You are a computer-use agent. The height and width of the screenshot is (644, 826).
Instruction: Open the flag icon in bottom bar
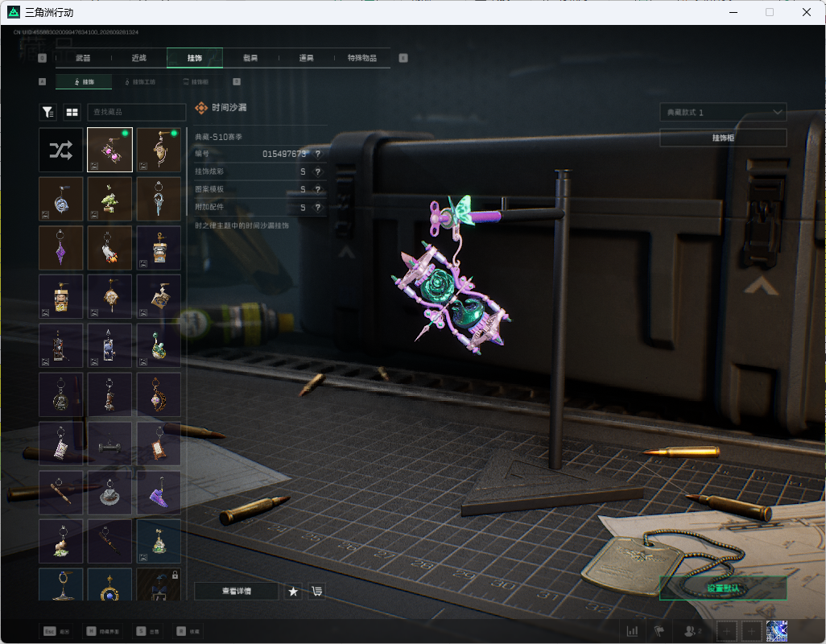tap(659, 631)
